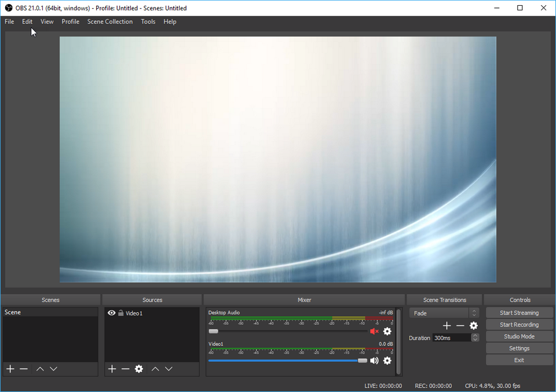Open the Scene Collection menu
Image resolution: width=556 pixels, height=392 pixels.
coord(109,21)
